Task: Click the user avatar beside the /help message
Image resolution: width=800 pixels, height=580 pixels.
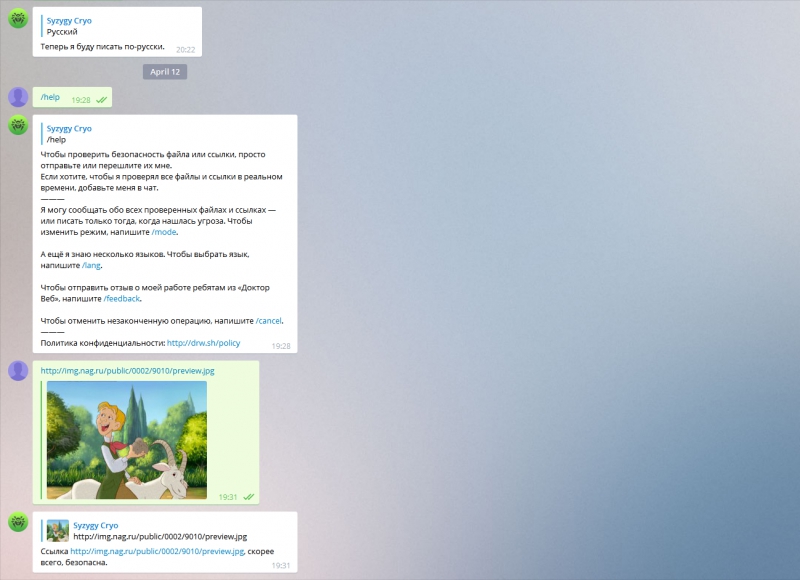Action: pyautogui.click(x=18, y=97)
